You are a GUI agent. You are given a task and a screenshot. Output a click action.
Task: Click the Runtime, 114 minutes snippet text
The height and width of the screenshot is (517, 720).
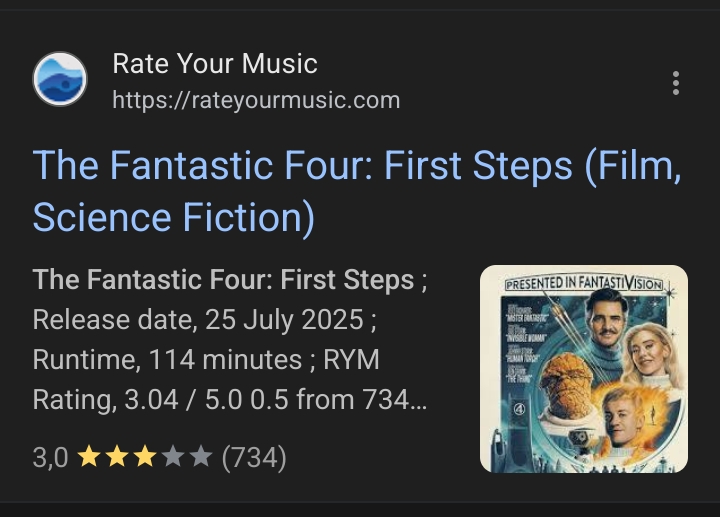click(x=166, y=360)
